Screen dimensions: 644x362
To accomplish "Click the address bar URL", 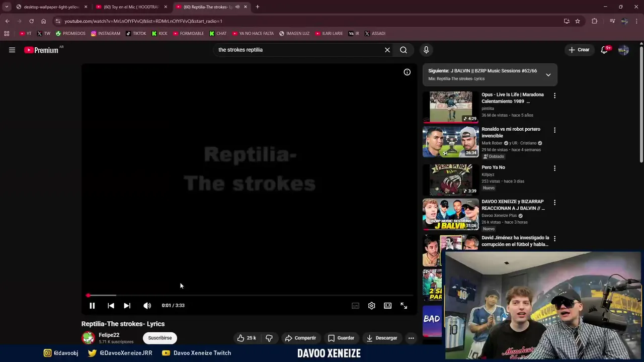I will (143, 21).
